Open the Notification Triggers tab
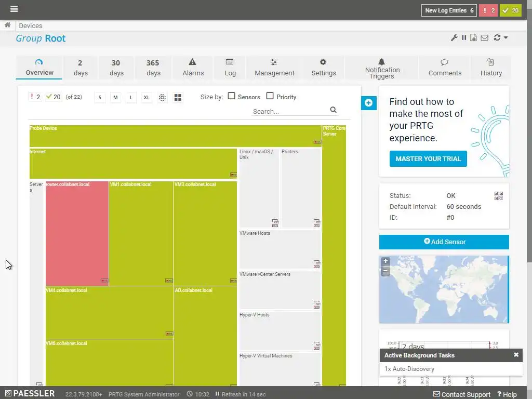 [382, 68]
